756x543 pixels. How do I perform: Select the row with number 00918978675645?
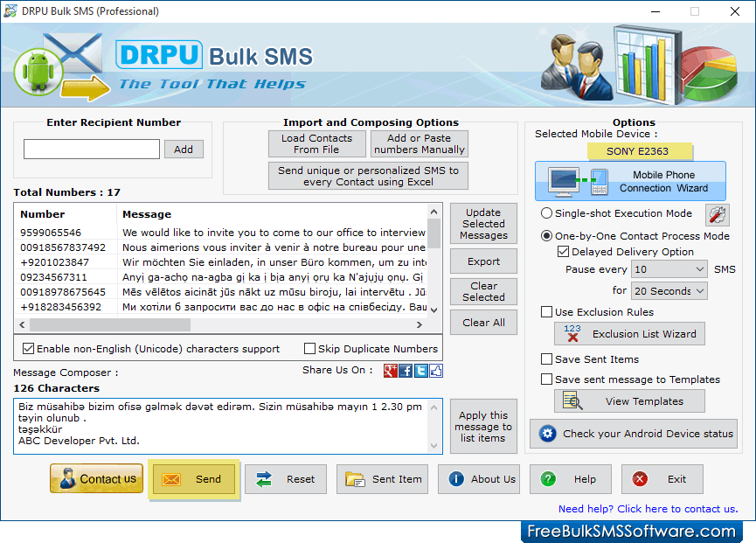pyautogui.click(x=222, y=292)
